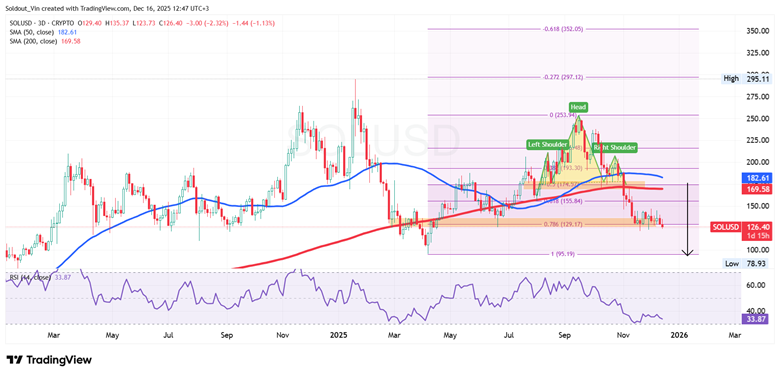
Task: Click the -0.272 (297.12) Fibonacci level label
Action: [562, 77]
